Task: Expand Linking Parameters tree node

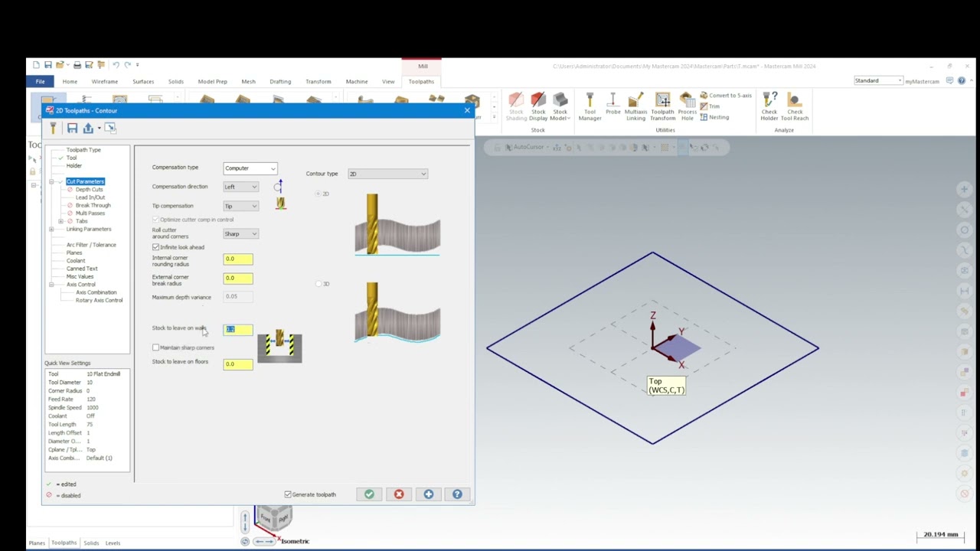Action: coord(51,229)
